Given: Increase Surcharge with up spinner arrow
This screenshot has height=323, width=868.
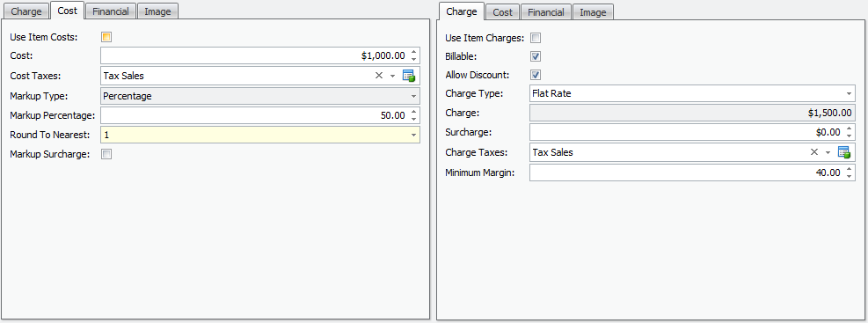Looking at the screenshot, I should click(x=850, y=129).
